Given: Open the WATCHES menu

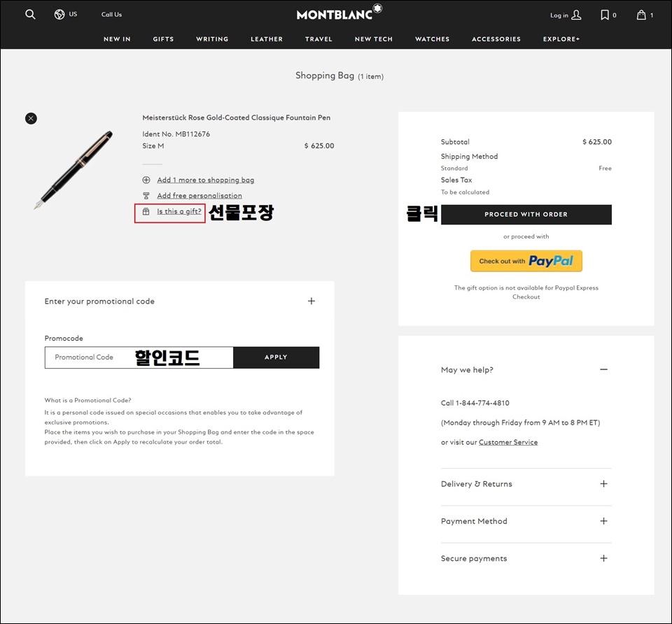Looking at the screenshot, I should tap(432, 39).
